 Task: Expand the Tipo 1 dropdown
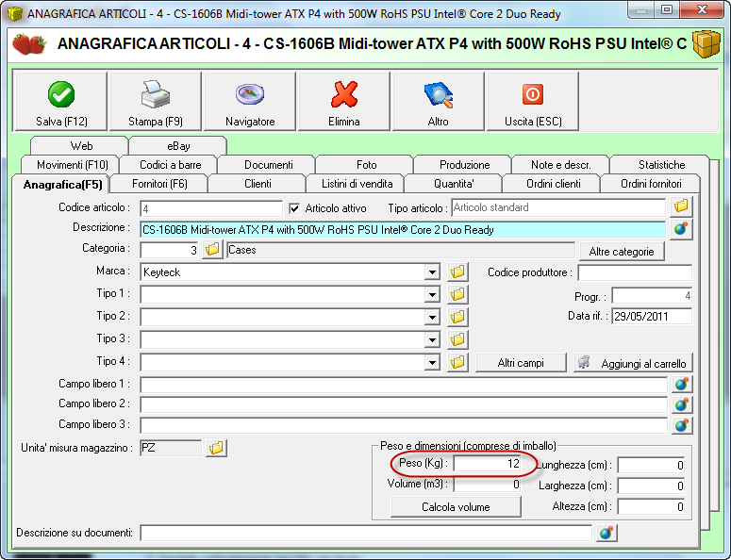point(432,294)
